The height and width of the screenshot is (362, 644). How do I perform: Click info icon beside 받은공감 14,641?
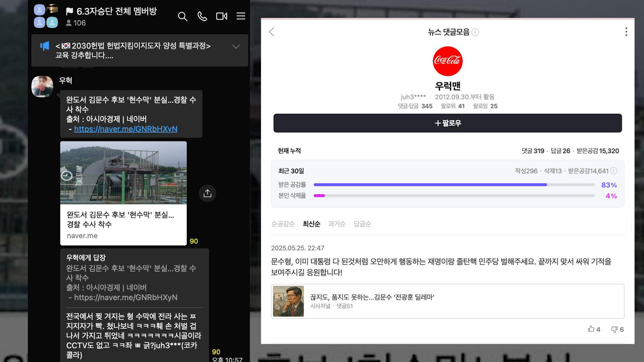613,171
